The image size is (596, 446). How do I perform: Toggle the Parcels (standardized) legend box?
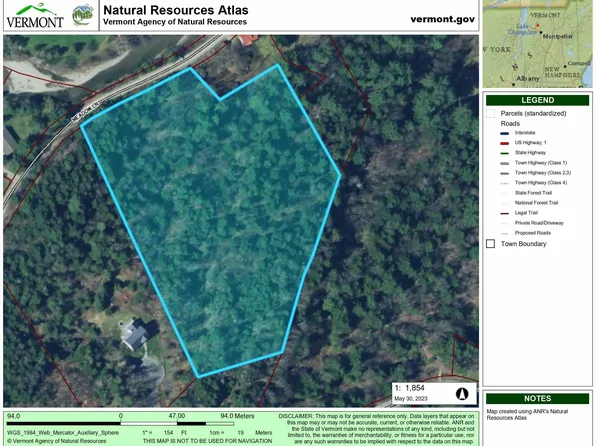490,113
